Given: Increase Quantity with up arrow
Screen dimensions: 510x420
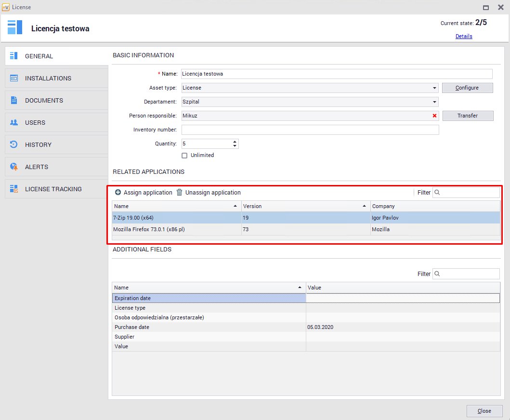Looking at the screenshot, I should pos(235,142).
